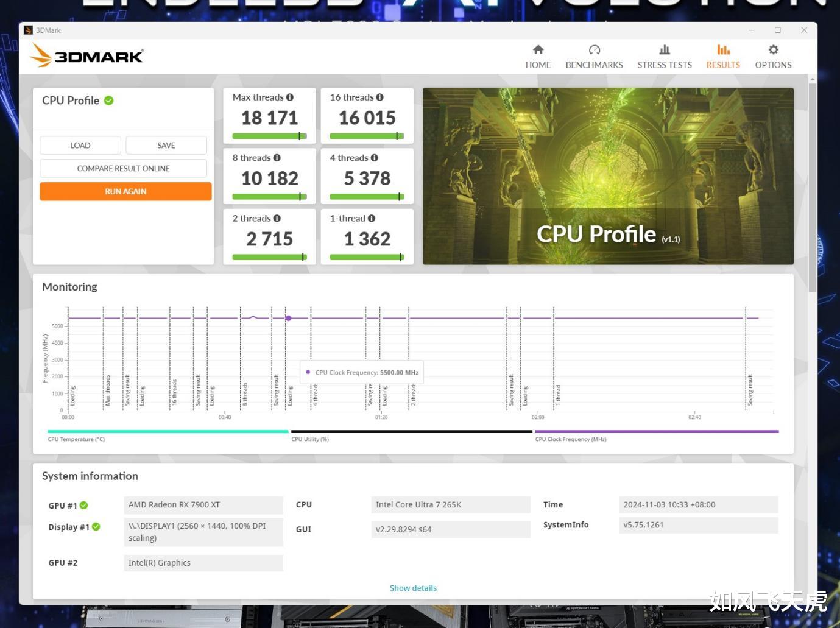Click the GPU #1 green check icon

tap(84, 506)
